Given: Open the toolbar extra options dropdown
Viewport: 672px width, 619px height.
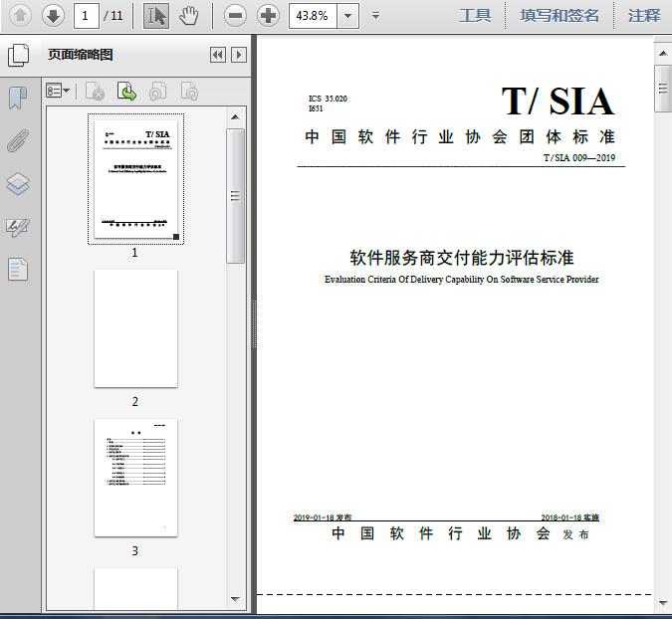Looking at the screenshot, I should point(375,16).
